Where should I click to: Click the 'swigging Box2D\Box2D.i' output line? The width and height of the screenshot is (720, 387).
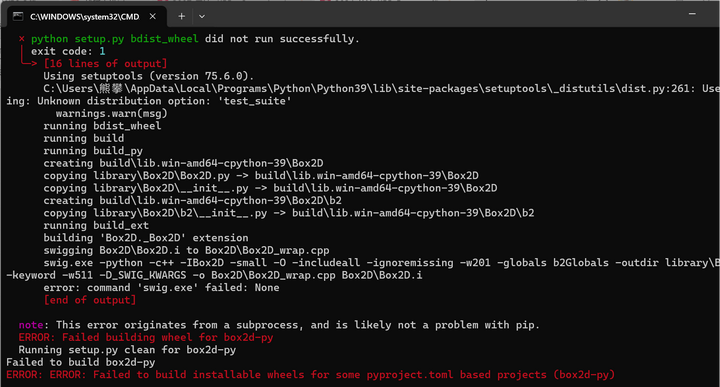pyautogui.click(x=186, y=251)
